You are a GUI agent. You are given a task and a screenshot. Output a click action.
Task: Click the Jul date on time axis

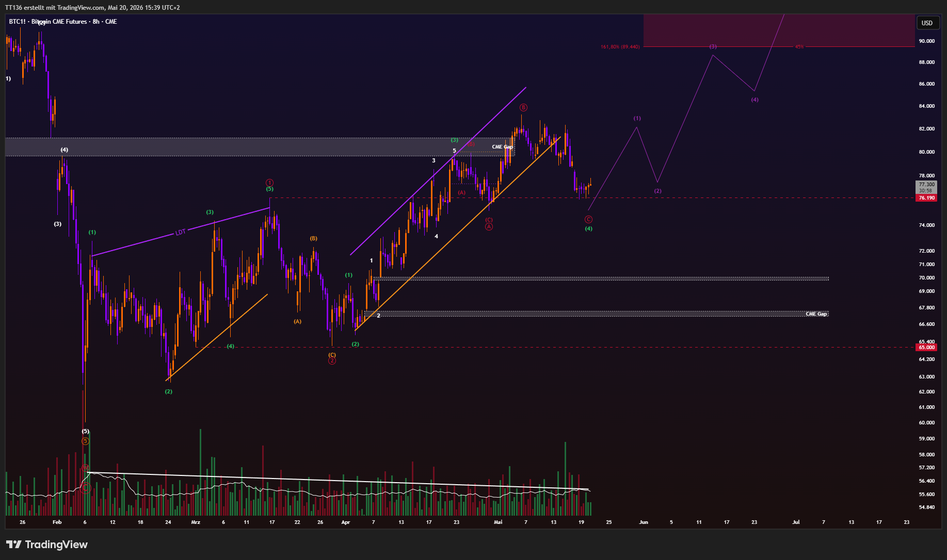click(x=796, y=522)
